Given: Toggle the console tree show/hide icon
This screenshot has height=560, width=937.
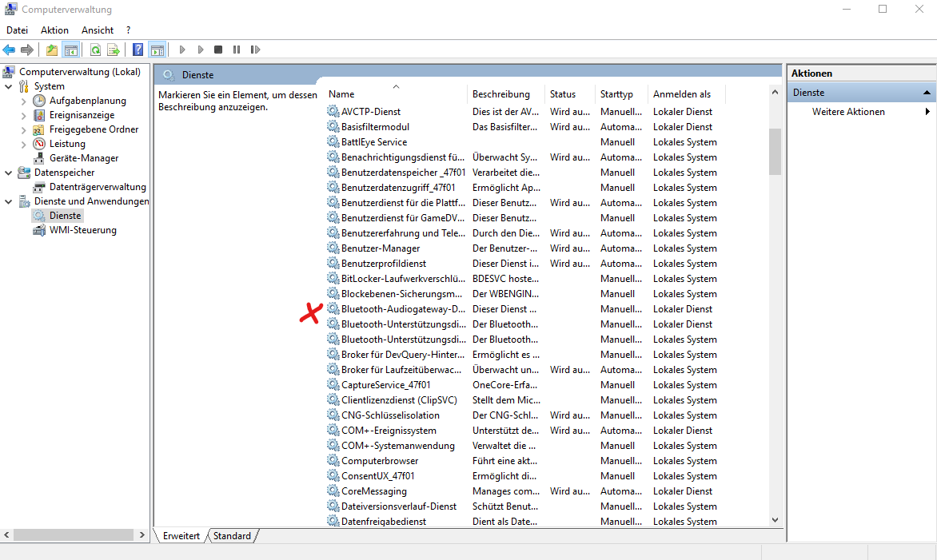Looking at the screenshot, I should [70, 50].
